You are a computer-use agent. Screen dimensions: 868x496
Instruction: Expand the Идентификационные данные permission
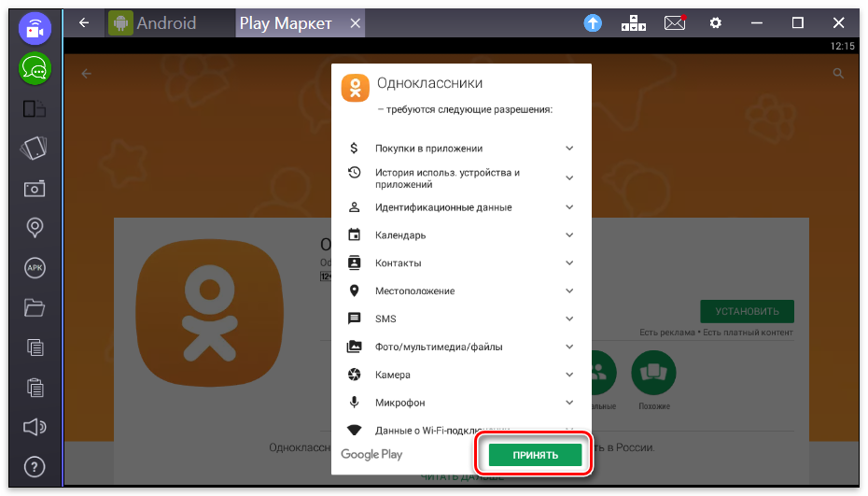tap(569, 207)
